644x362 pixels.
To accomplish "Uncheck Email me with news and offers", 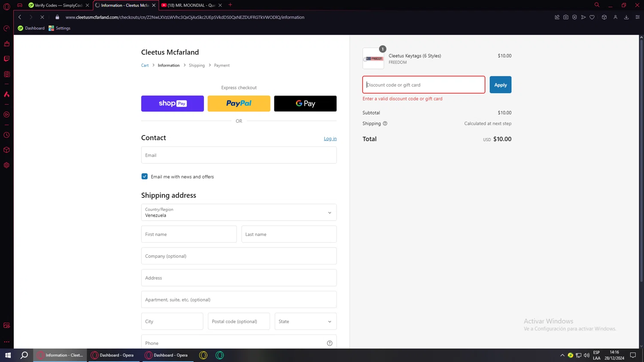I will click(145, 176).
